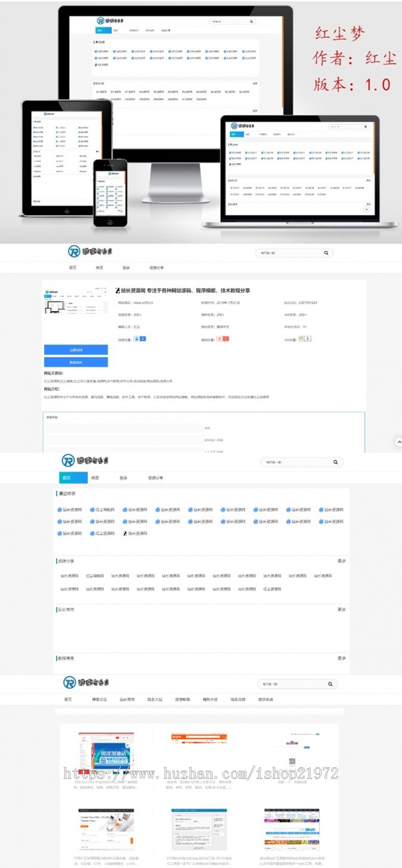
Task: Click the search magnifier on the site detail page header
Action: tap(326, 253)
